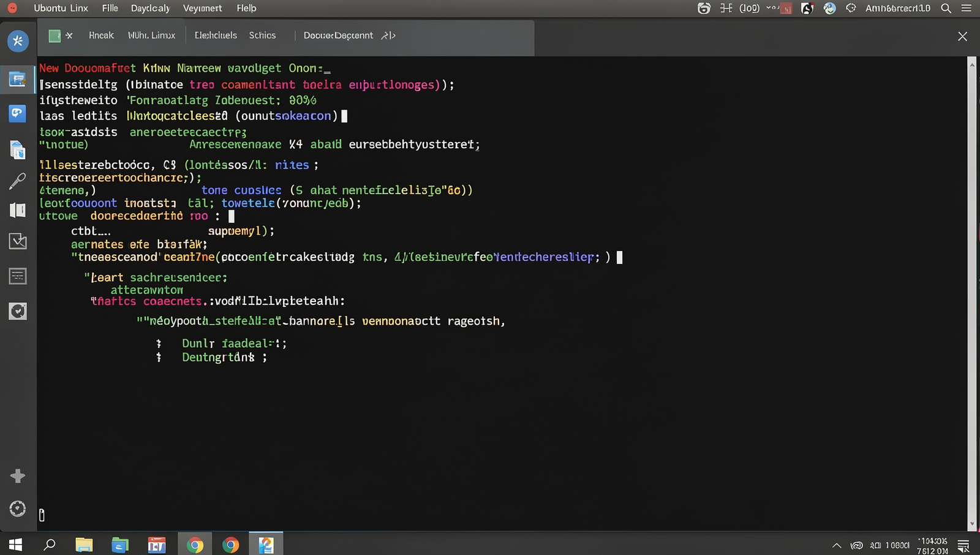Open the Ubontu Linx menu
980x555 pixels.
point(61,8)
